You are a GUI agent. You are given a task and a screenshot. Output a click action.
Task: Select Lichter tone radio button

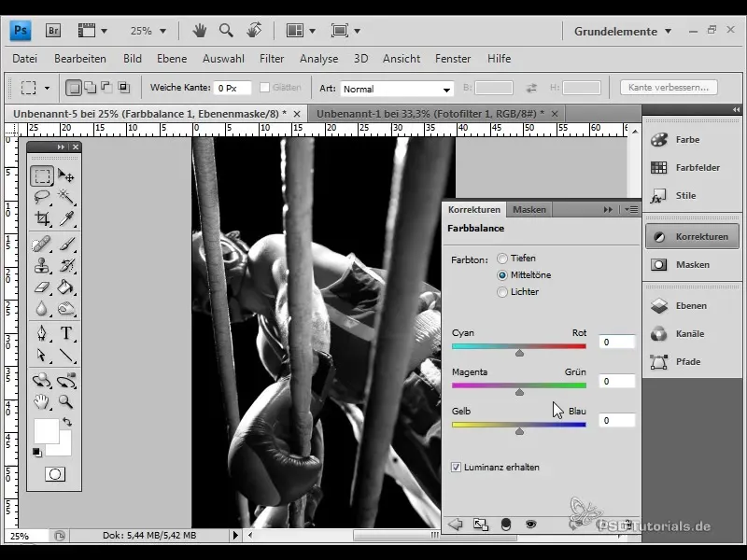point(502,292)
